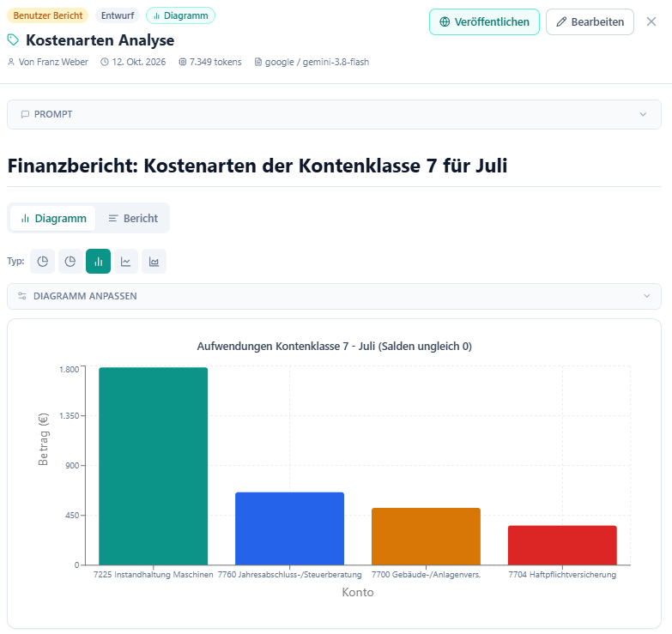Image resolution: width=672 pixels, height=634 pixels.
Task: Click the heading 'Finanzbericht: Kostenarten der Kontenklasse 7 für Juli'
Action: [x=257, y=166]
